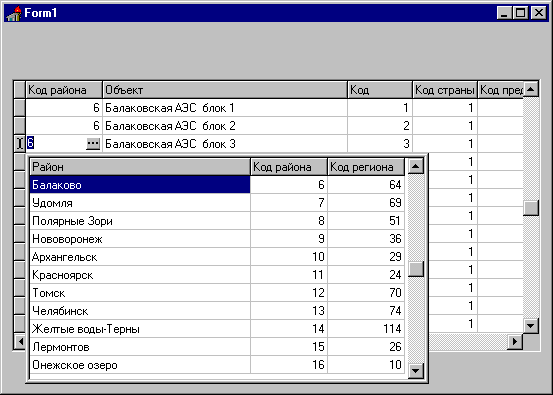553x395 pixels.
Task: Click the Объект column header in main grid
Action: coord(225,90)
